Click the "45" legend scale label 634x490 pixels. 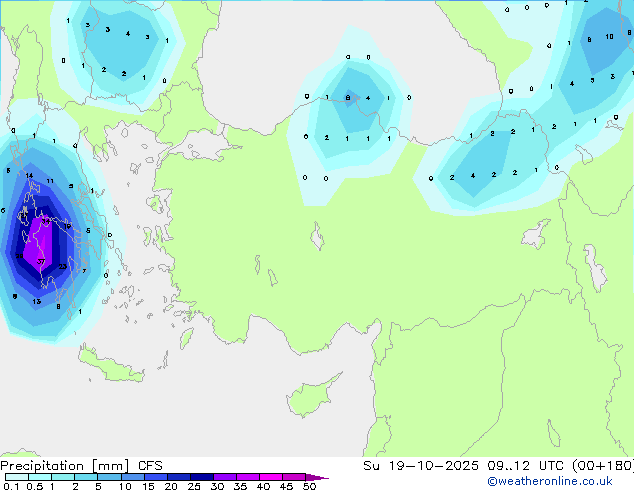(286, 486)
